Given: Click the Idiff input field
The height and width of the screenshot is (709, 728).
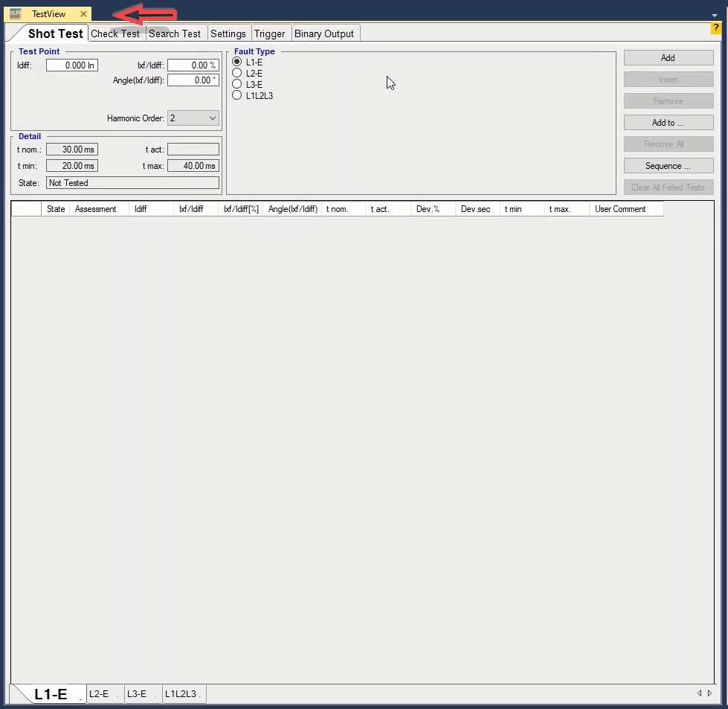Looking at the screenshot, I should [71, 65].
